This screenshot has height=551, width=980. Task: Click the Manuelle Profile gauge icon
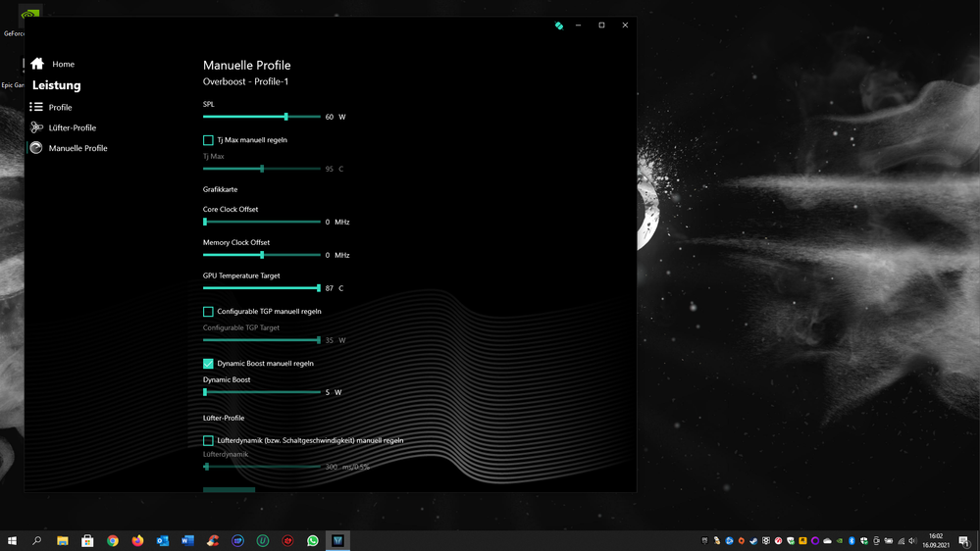coord(36,148)
